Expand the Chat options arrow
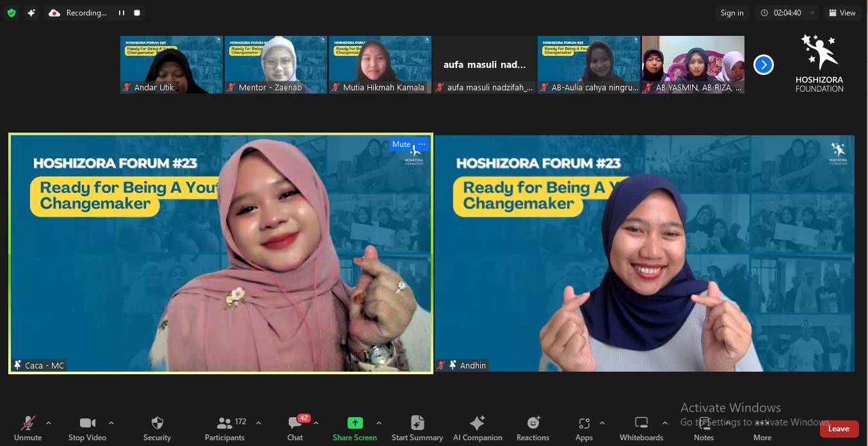The height and width of the screenshot is (446, 868). 316,423
